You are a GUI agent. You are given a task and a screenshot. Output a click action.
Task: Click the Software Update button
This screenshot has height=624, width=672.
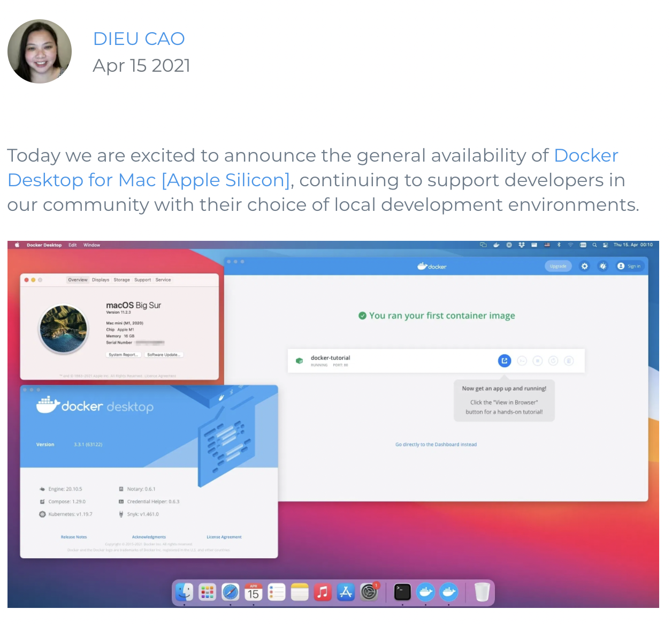(x=164, y=355)
